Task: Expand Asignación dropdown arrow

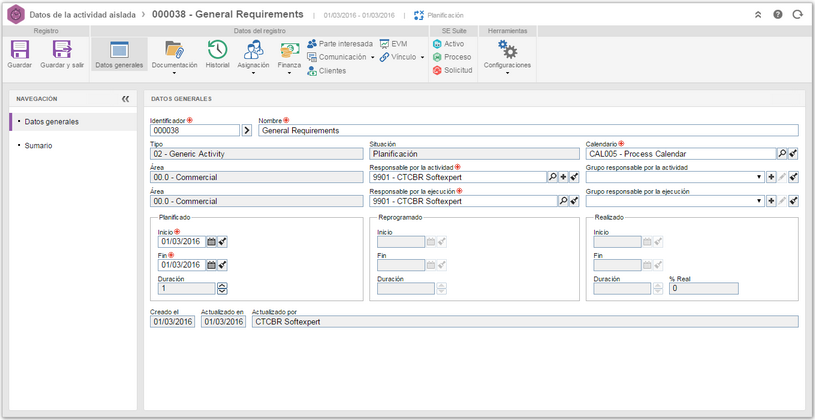Action: [253, 73]
